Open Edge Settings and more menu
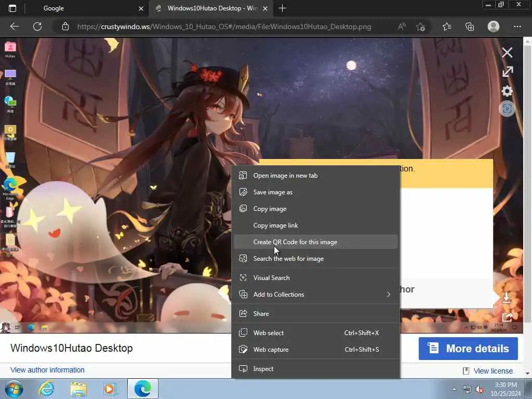 (517, 26)
